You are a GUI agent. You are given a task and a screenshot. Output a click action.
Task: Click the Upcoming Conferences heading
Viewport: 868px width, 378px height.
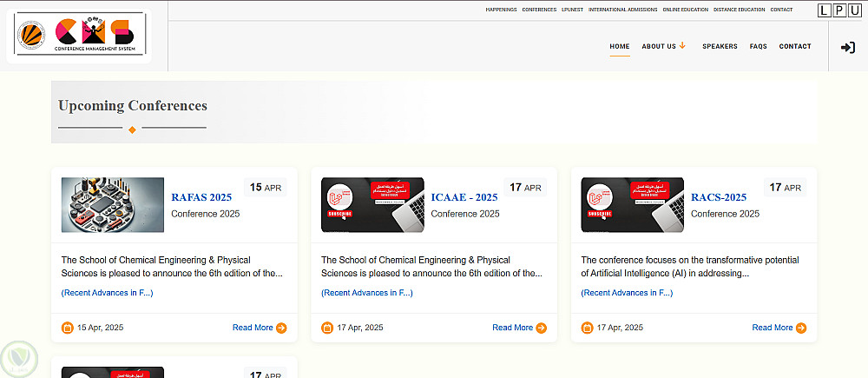133,105
